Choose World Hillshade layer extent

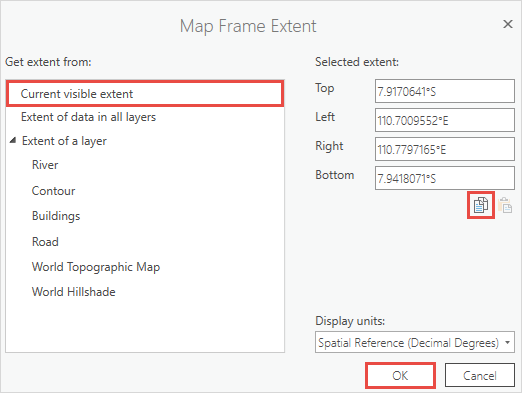pos(73,292)
